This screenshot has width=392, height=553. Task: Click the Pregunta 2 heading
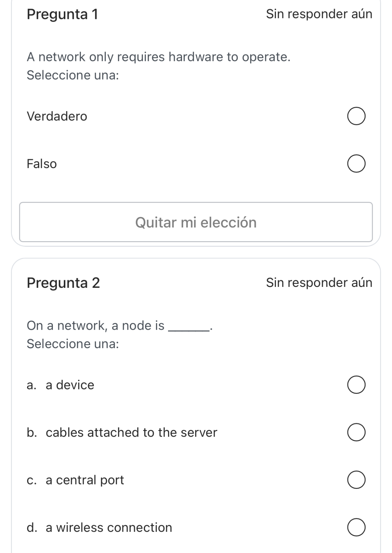tap(63, 283)
